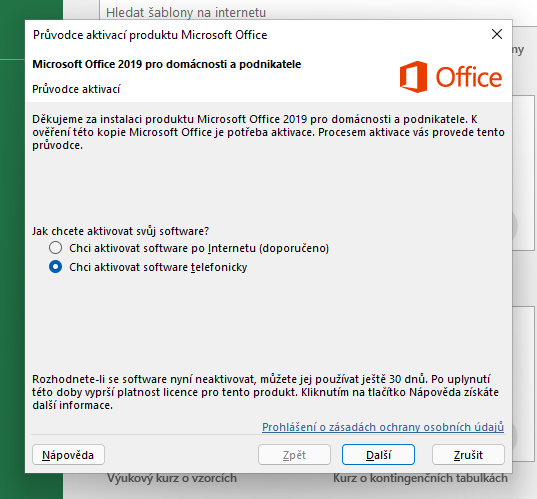Open the 'Kurz o kontingenčních tabulkách' template
537x499 pixels.
tap(420, 478)
